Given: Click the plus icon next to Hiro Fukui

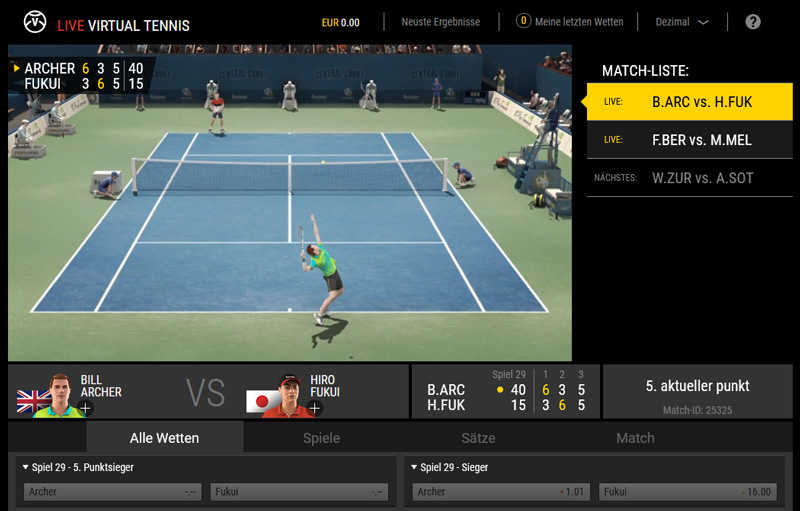Looking at the screenshot, I should click(x=315, y=408).
